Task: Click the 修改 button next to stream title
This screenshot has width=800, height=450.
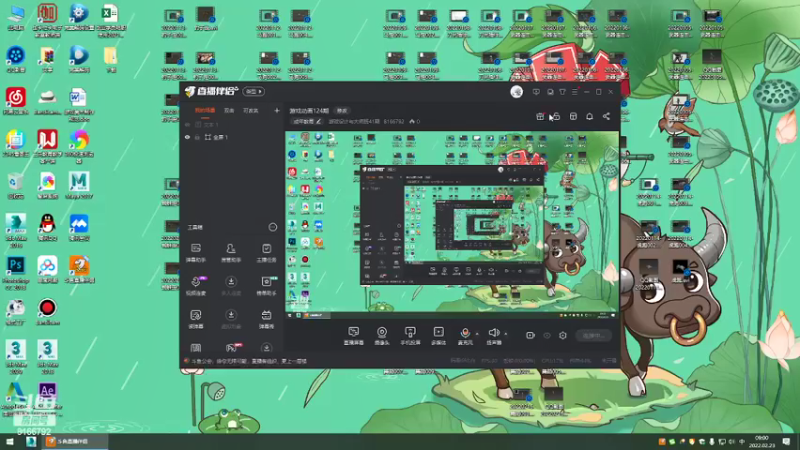Action: (x=342, y=111)
